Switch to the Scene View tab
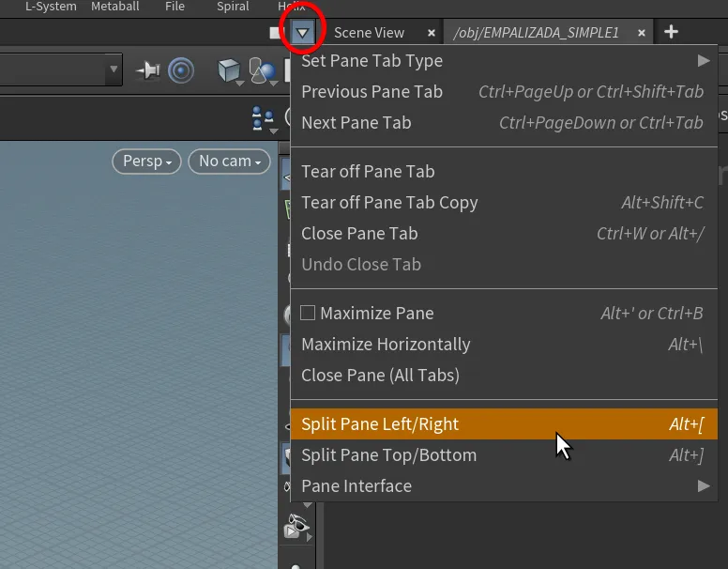Viewport: 728px width, 569px height. tap(369, 33)
